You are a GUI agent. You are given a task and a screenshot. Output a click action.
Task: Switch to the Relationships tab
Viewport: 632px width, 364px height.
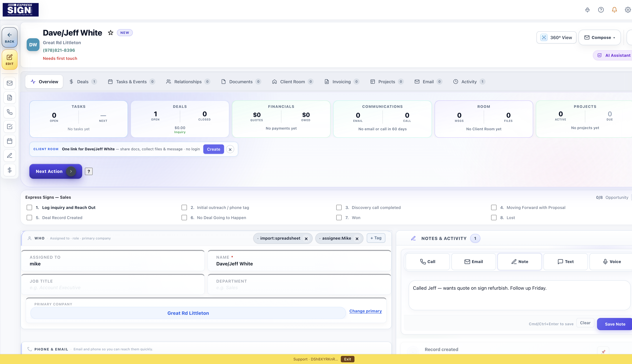pyautogui.click(x=188, y=82)
